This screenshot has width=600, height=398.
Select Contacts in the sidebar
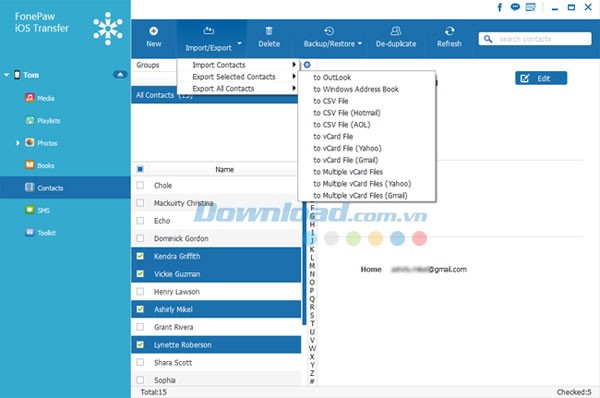65,188
